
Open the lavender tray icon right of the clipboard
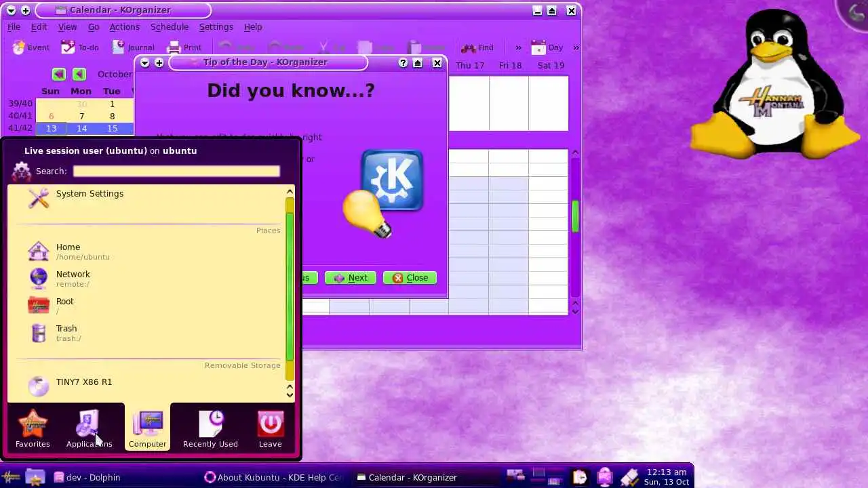click(605, 477)
